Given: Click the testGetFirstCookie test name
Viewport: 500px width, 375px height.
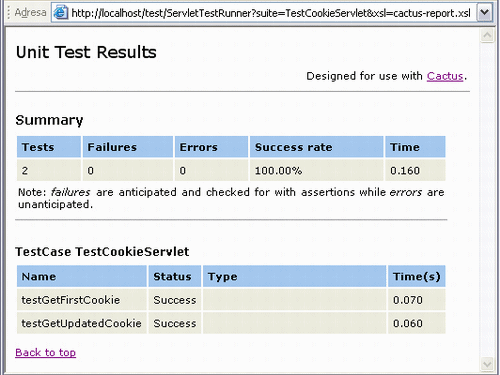Looking at the screenshot, I should click(71, 300).
